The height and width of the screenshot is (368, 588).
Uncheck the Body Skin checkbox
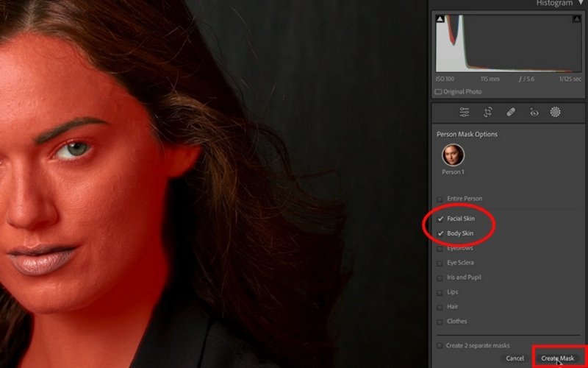tap(440, 233)
